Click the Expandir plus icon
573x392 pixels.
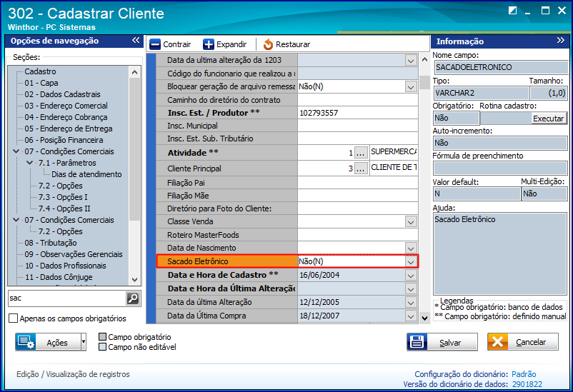(x=209, y=44)
